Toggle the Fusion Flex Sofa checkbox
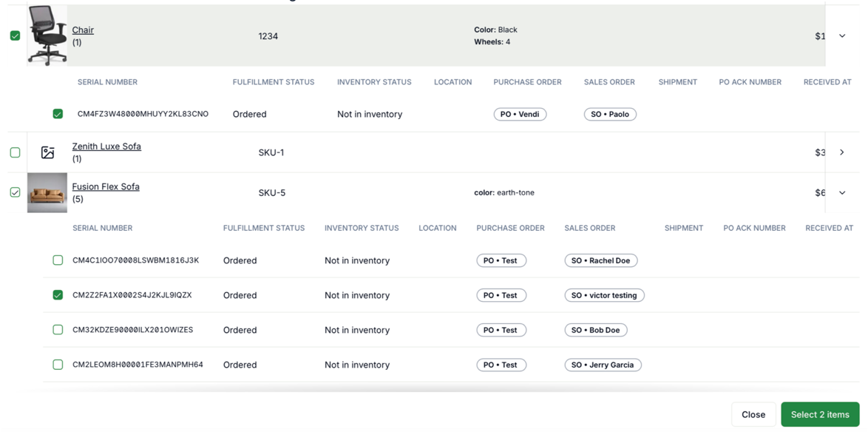 pos(15,192)
